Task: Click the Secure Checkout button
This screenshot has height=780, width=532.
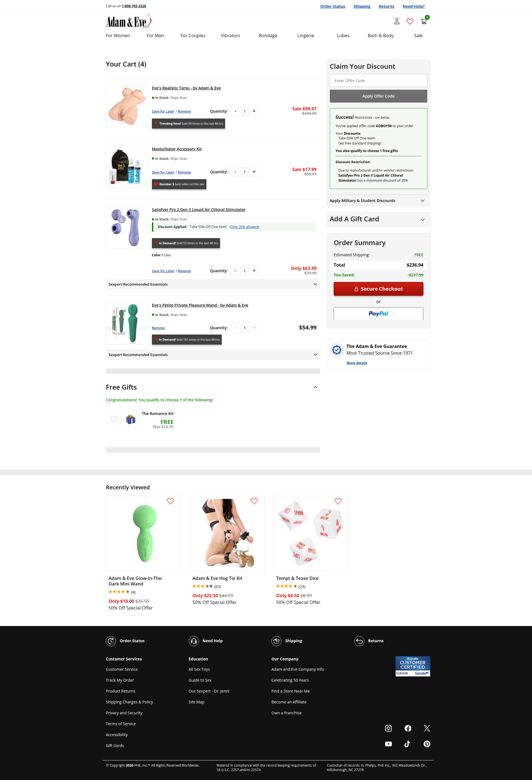Action: pyautogui.click(x=378, y=289)
